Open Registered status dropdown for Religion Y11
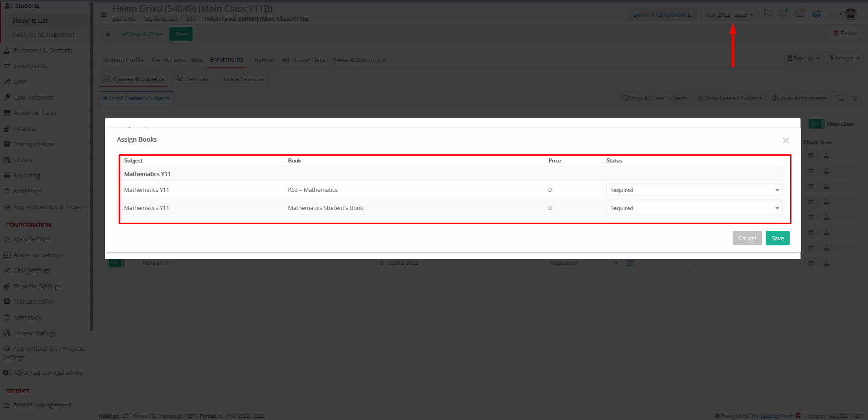The image size is (868, 420). click(583, 263)
